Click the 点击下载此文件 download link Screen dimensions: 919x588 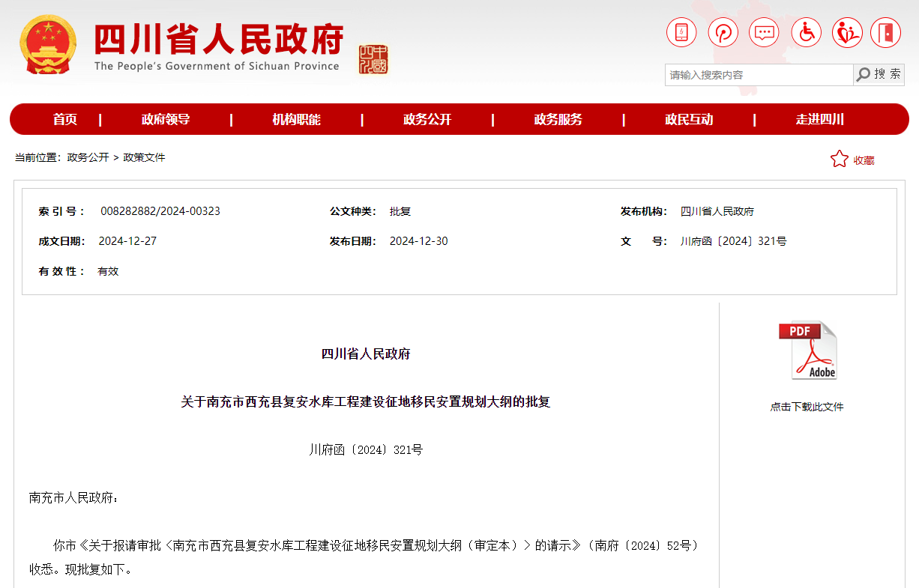pos(807,407)
